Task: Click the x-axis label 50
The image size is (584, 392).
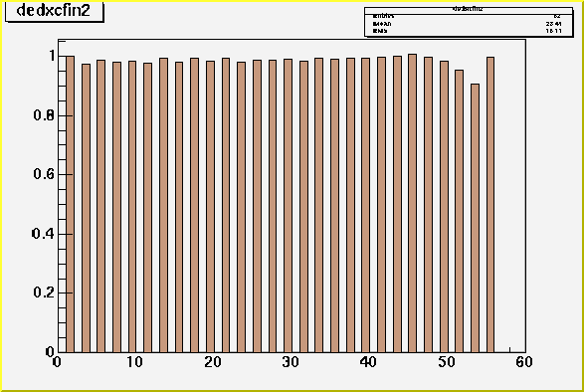Action: 446,362
